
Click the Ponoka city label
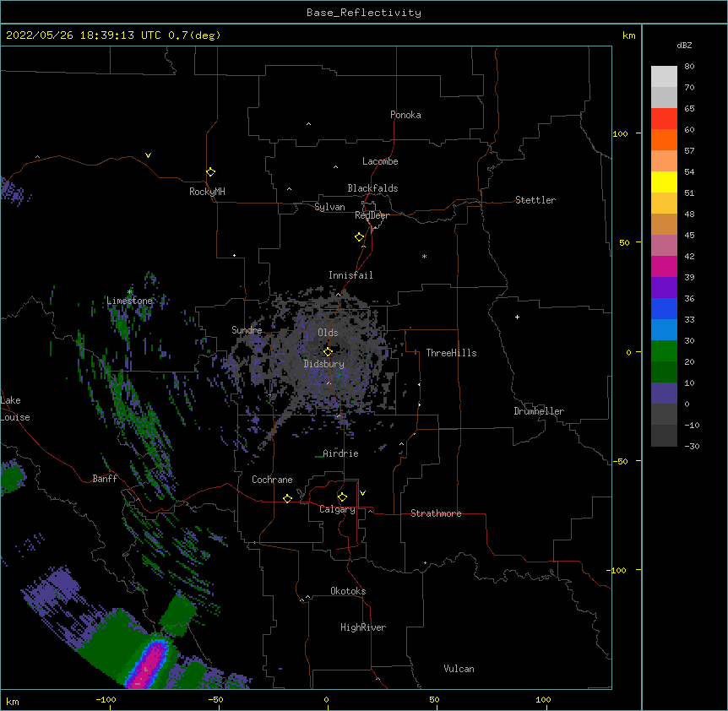(x=405, y=115)
